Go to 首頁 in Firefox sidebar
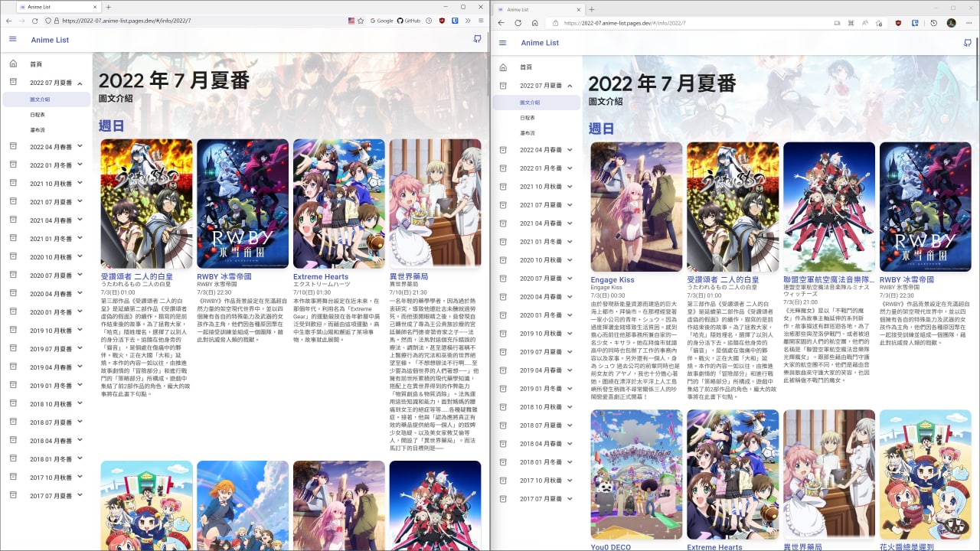Screen dimensions: 980x551 (x=47, y=64)
